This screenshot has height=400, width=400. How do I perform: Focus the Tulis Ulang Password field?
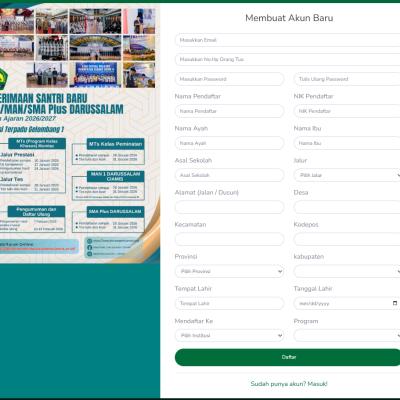[x=347, y=79]
